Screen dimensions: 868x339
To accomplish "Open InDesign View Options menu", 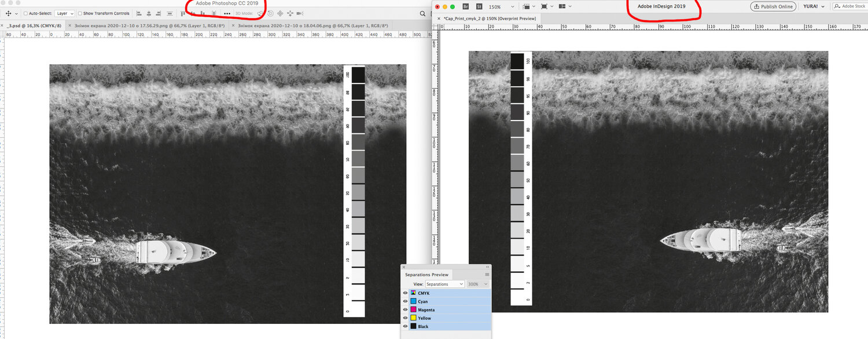I will 529,6.
